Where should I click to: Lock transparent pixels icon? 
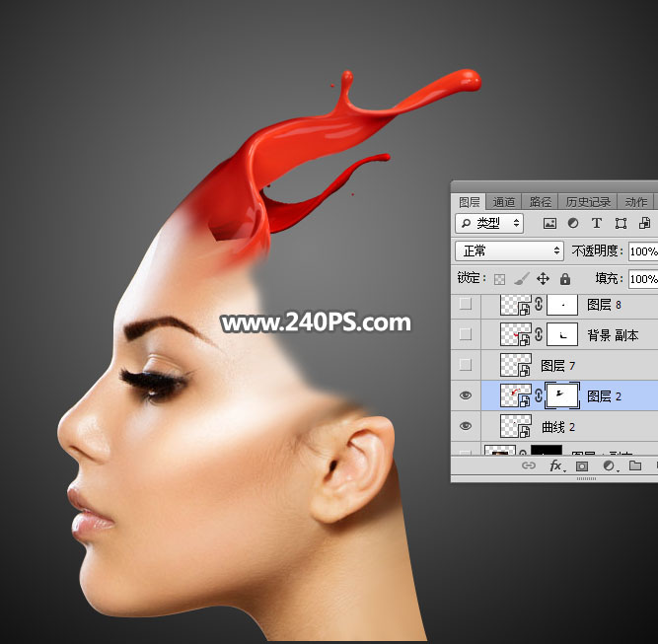pyautogui.click(x=499, y=279)
